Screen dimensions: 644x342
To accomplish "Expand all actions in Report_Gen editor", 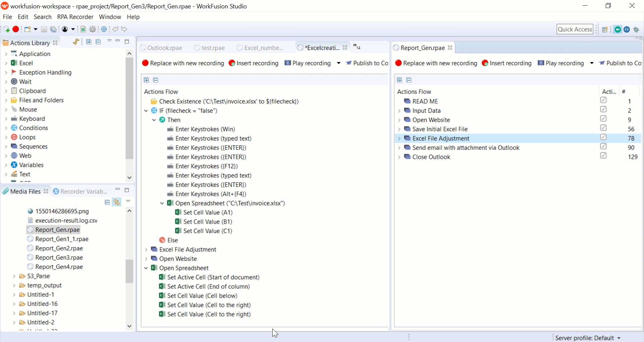I will click(399, 80).
